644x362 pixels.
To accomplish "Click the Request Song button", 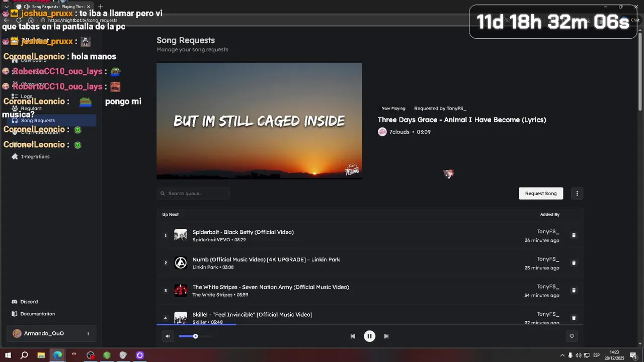I will point(541,194).
